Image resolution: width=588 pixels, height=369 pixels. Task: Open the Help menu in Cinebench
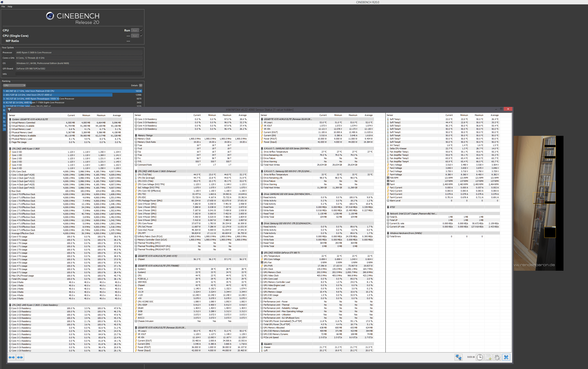pyautogui.click(x=10, y=7)
